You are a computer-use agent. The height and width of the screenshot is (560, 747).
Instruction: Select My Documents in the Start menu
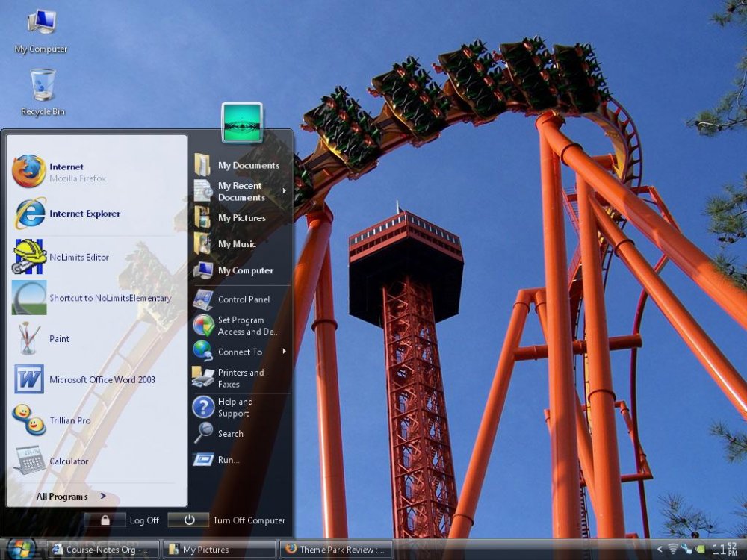click(x=247, y=166)
